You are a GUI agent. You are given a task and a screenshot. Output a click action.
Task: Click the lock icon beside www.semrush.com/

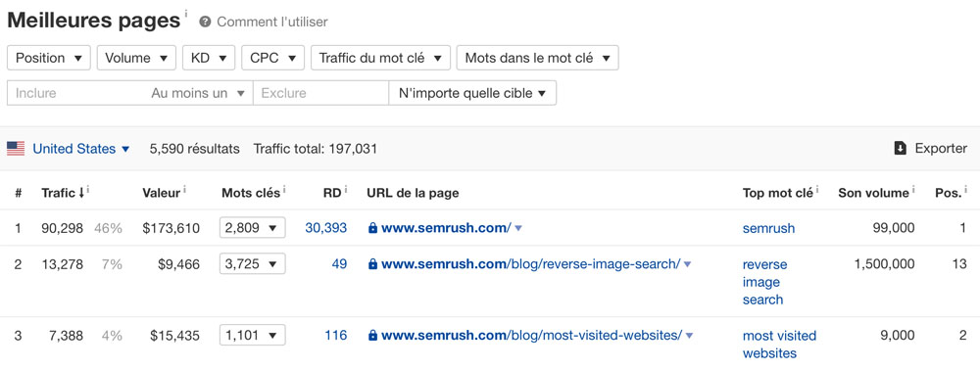point(373,228)
